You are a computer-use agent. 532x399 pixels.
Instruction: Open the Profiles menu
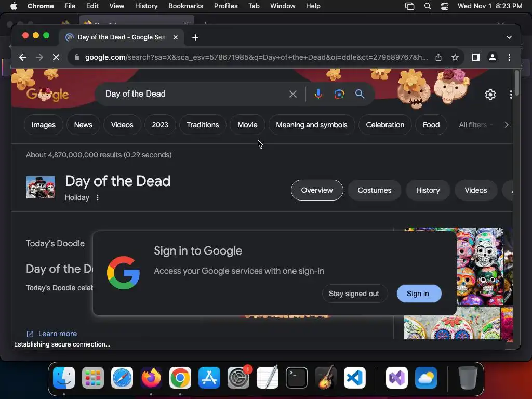tap(225, 6)
